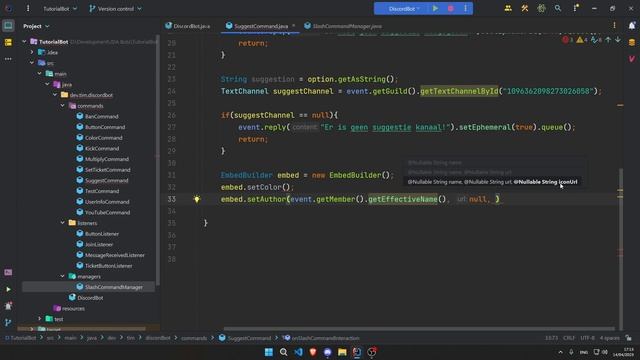Click the intention light bulb on line 33
The width and height of the screenshot is (640, 360).
coord(197,199)
